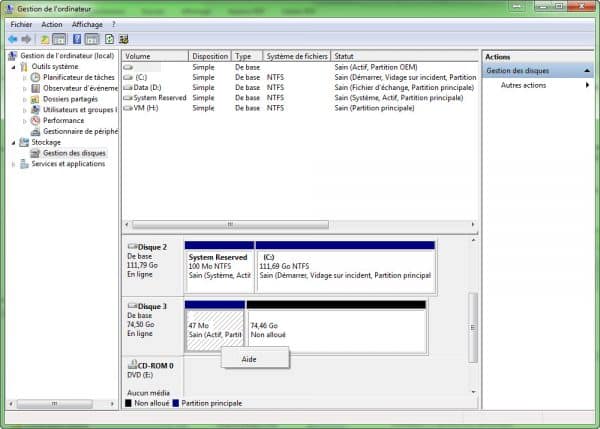Viewport: 600px width, 429px height.
Task: Click the Gestion des disques tree icon
Action: 36,153
